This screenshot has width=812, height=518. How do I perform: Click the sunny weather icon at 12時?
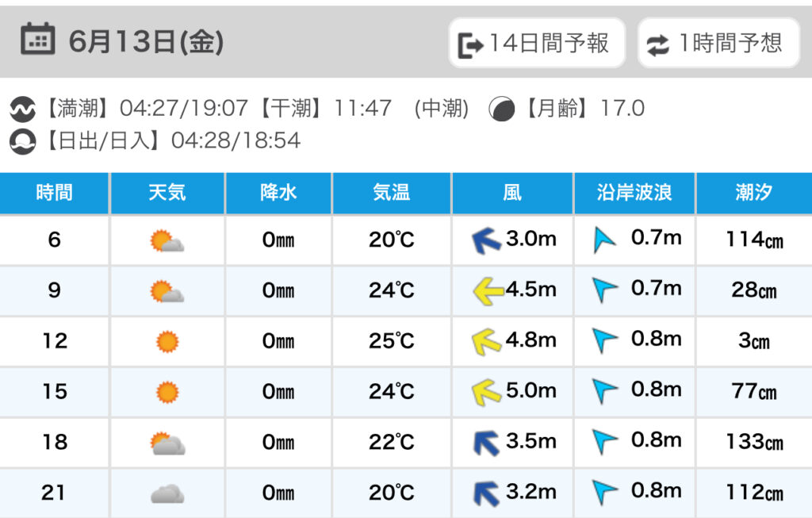pyautogui.click(x=167, y=342)
